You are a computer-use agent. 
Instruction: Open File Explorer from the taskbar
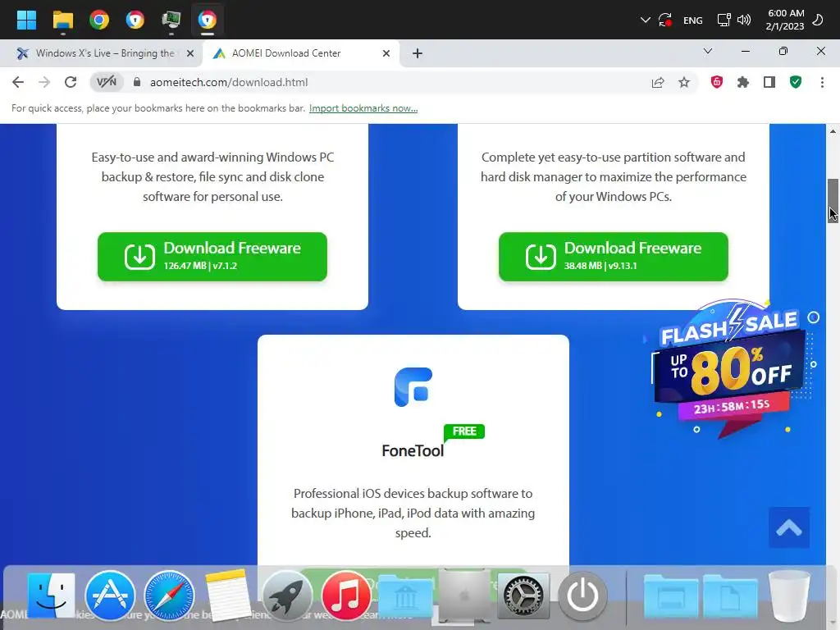point(62,20)
